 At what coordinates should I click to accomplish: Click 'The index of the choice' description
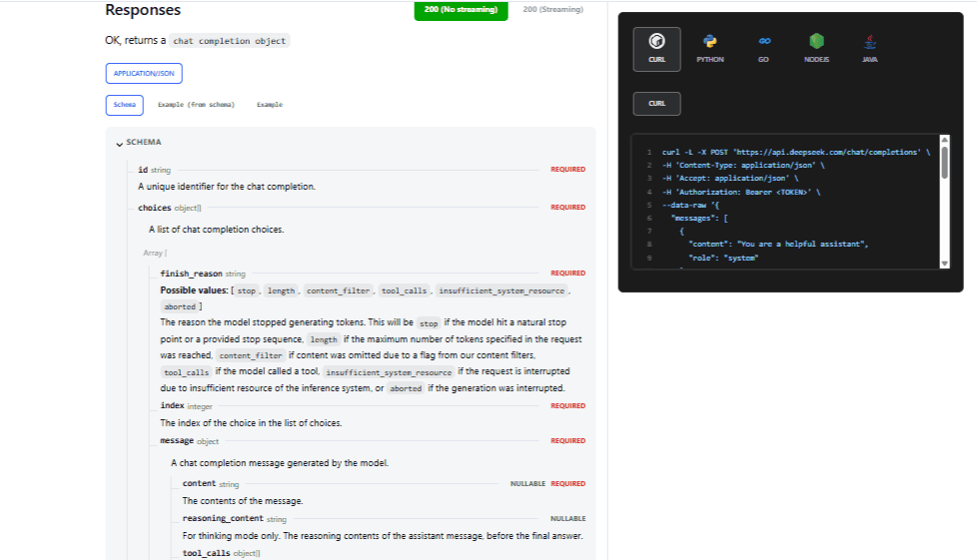(x=251, y=423)
